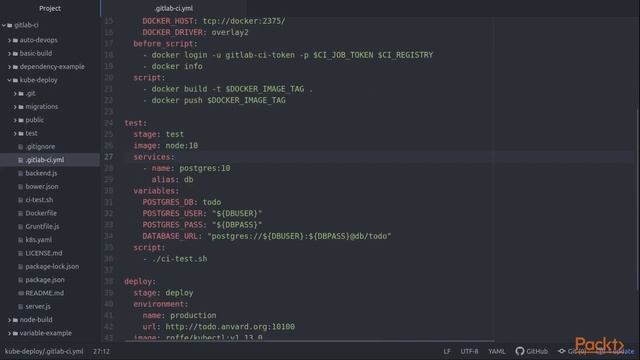
Task: Click the .gitignore file icon
Action: click(x=20, y=147)
